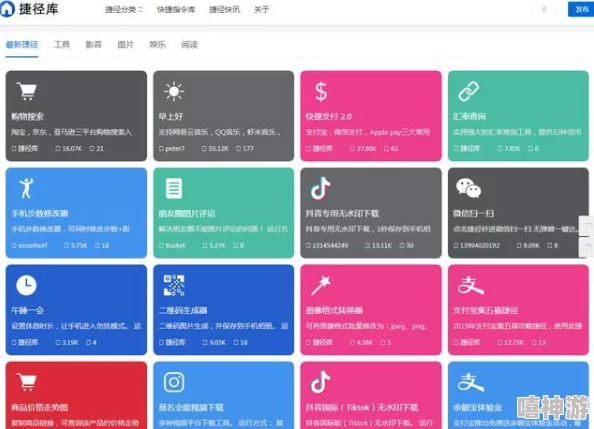Open the 早上好 shortcut title
The height and width of the screenshot is (429, 594).
pyautogui.click(x=171, y=116)
